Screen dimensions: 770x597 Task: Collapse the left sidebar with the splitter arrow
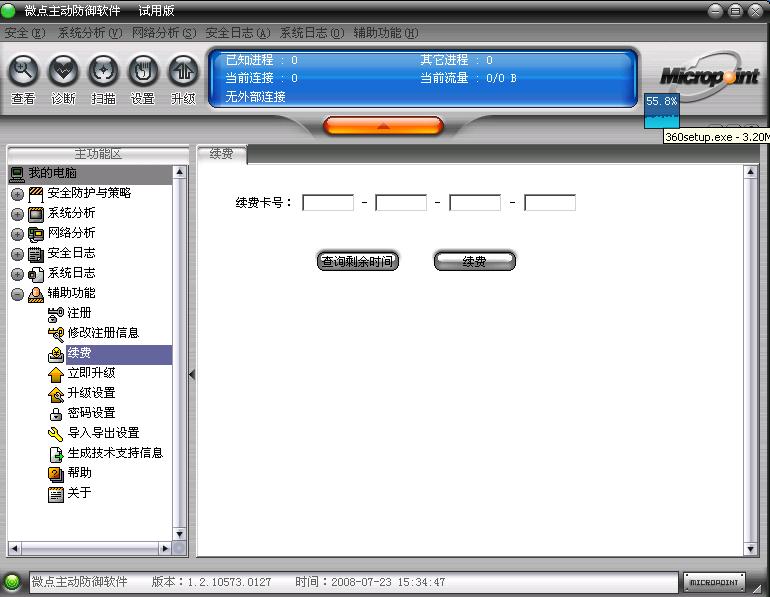(192, 375)
